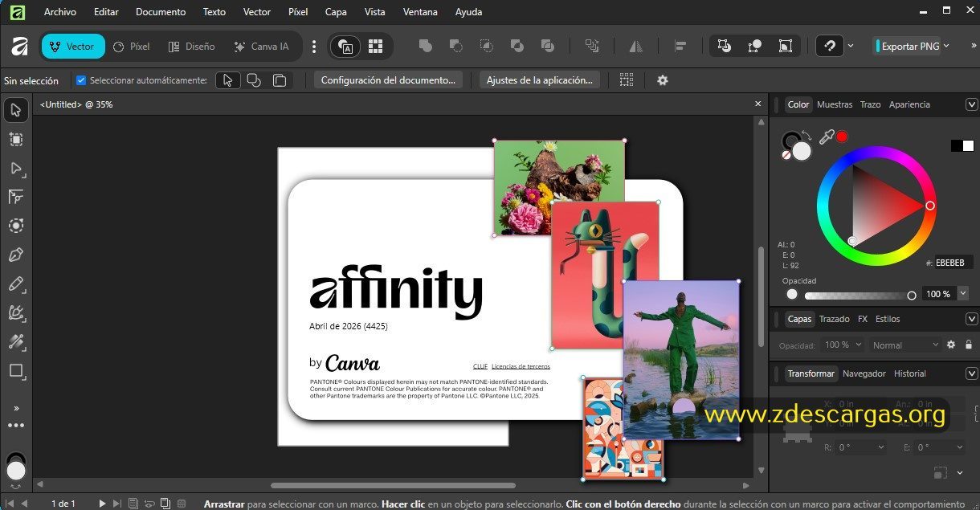This screenshot has width=980, height=510.
Task: Open the layer settings gear in Capas panel
Action: click(x=951, y=345)
